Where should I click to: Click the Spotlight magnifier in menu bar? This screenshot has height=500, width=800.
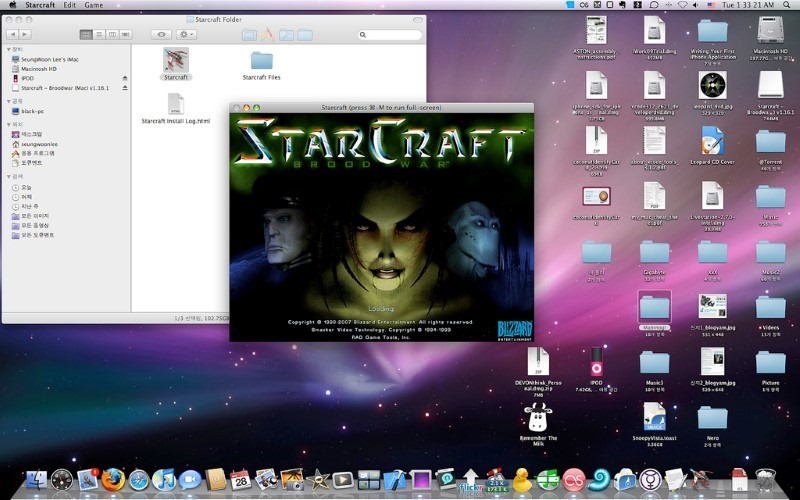click(x=786, y=5)
